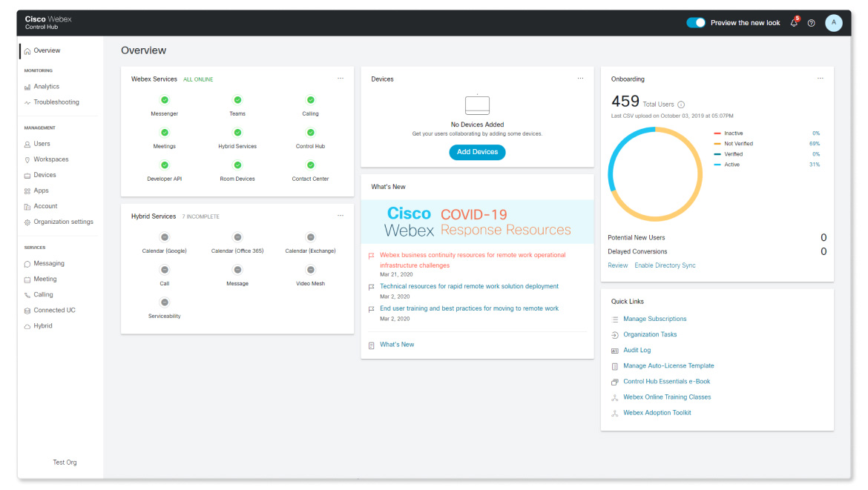The width and height of the screenshot is (868, 490).
Task: Open Webex Services card options menu
Action: coord(341,79)
